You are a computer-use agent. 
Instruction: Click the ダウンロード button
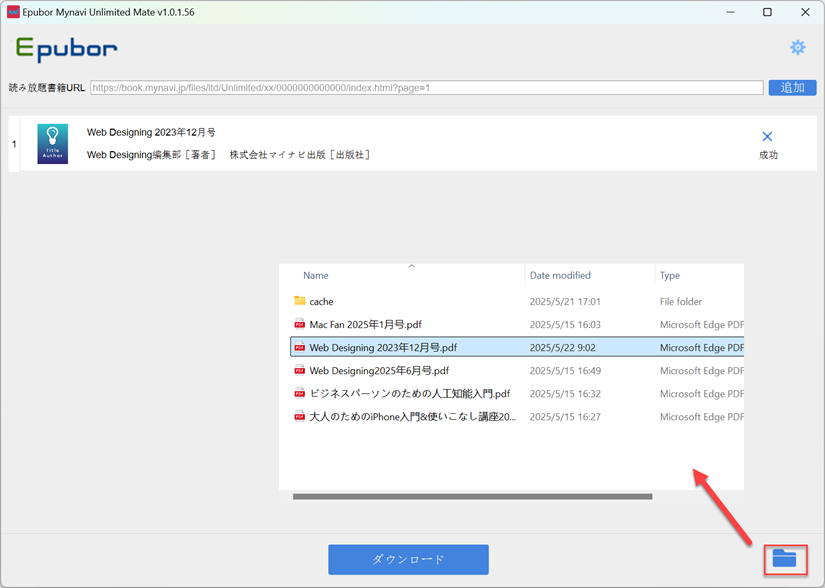pyautogui.click(x=408, y=559)
